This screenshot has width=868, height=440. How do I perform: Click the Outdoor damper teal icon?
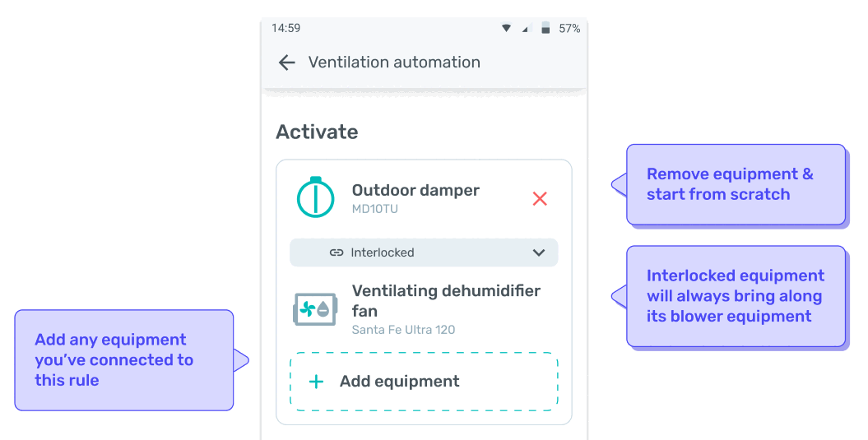316,197
